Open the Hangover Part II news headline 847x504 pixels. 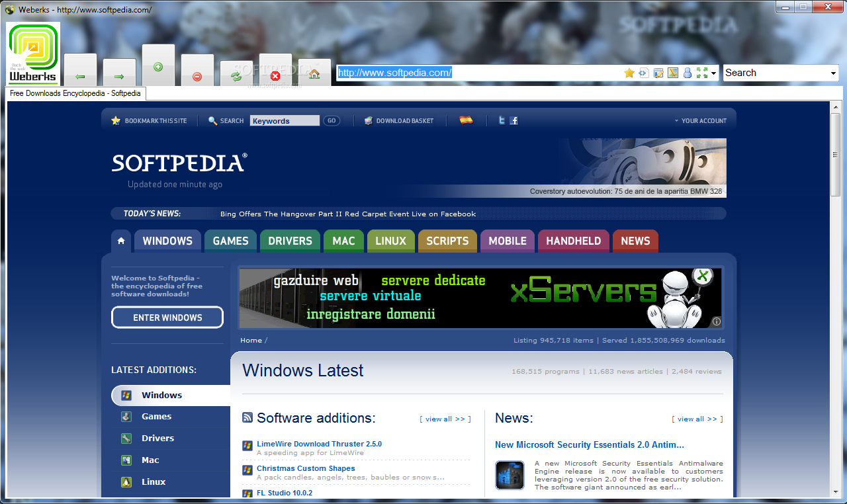point(348,214)
